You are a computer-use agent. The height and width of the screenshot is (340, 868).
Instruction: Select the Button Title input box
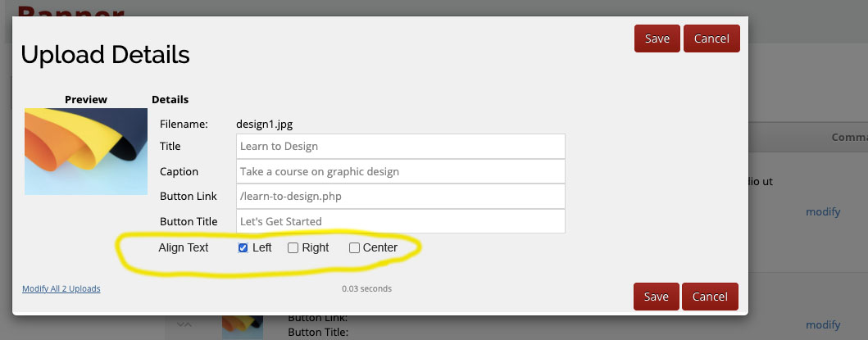tap(401, 221)
